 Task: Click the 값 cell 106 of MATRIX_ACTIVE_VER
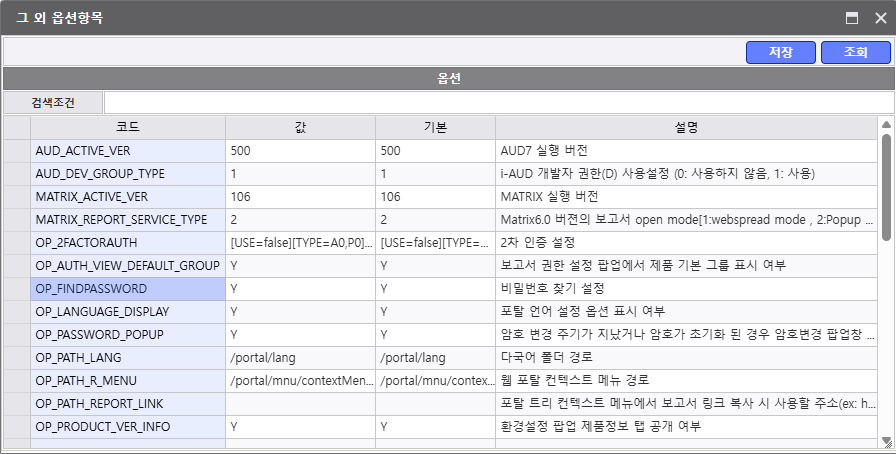(301, 197)
